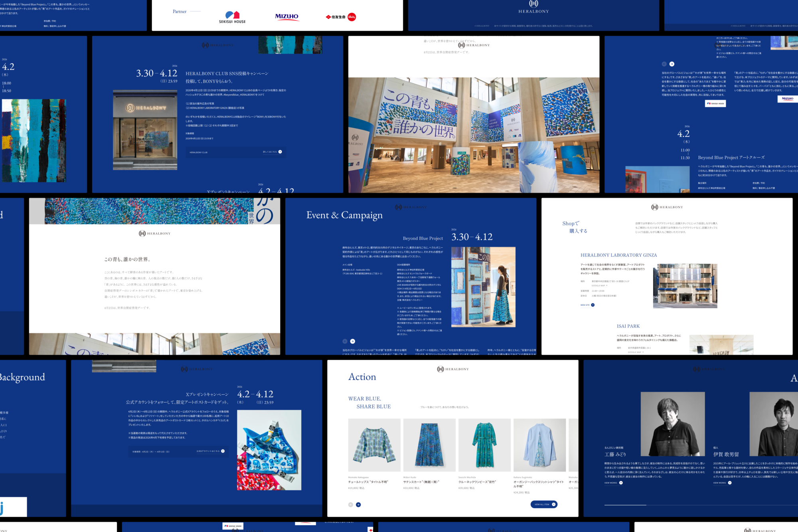Click the Sekisui House partner logo
The image size is (798, 532).
(232, 17)
